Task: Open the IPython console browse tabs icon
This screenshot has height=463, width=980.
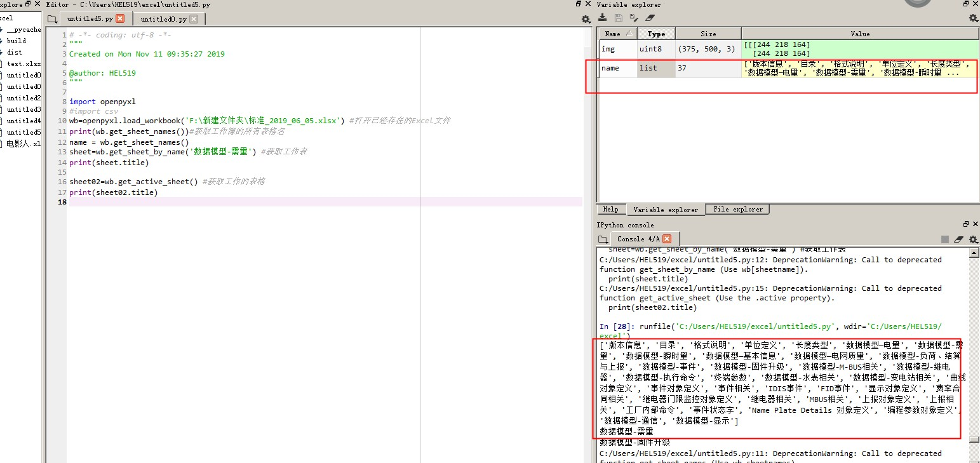Action: 603,239
